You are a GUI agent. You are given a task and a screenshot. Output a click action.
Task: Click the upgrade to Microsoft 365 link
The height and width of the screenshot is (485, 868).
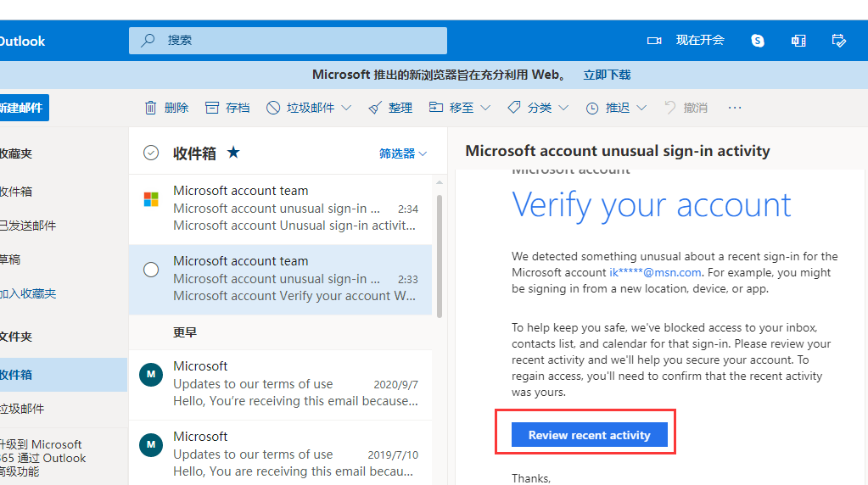click(x=42, y=458)
